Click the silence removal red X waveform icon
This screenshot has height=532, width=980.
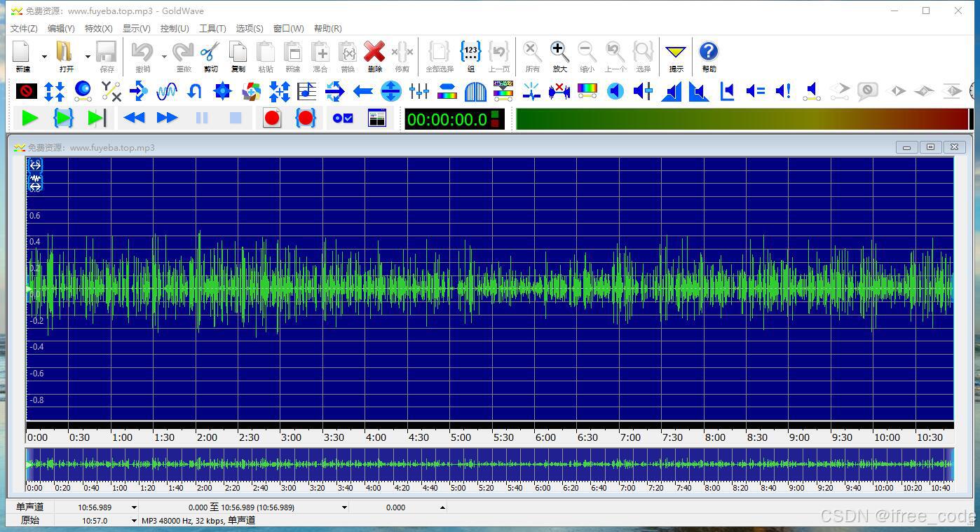559,91
